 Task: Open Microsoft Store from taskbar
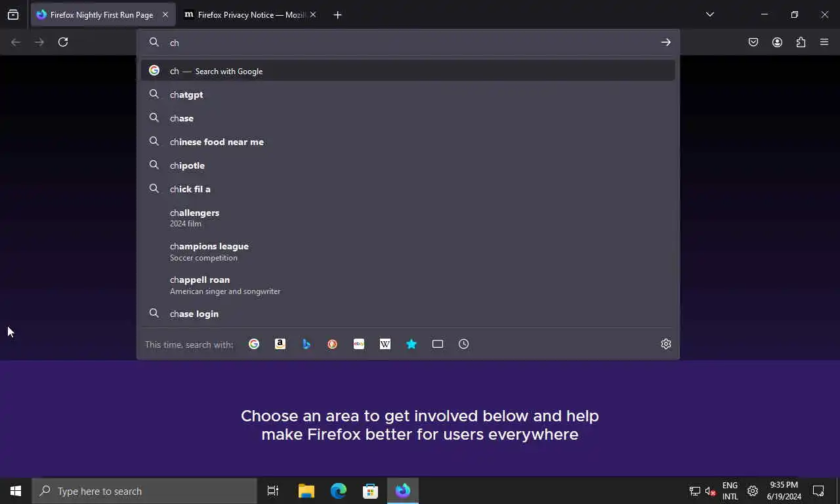coord(370,491)
